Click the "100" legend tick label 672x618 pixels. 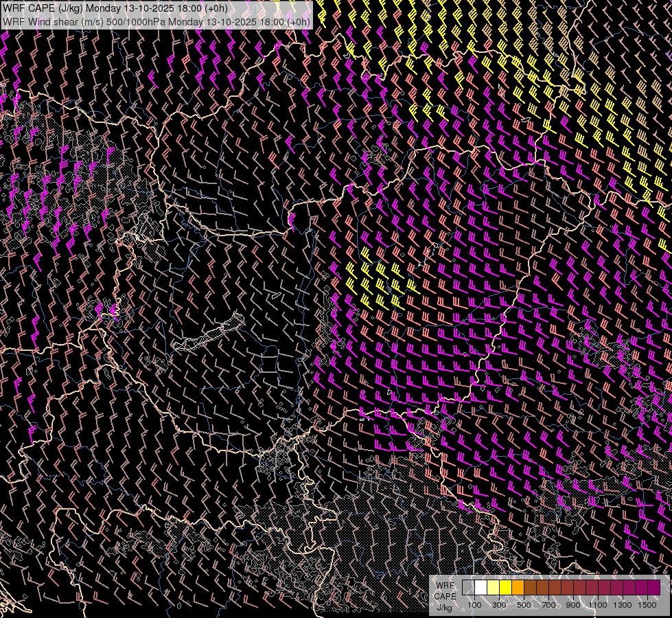[474, 605]
